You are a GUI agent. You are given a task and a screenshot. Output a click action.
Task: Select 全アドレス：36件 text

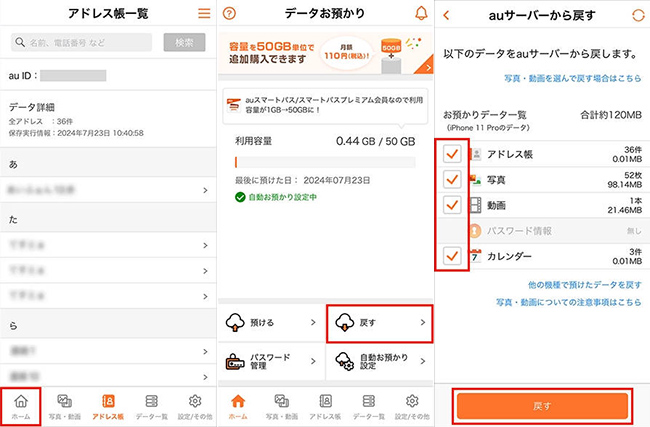coord(41,121)
